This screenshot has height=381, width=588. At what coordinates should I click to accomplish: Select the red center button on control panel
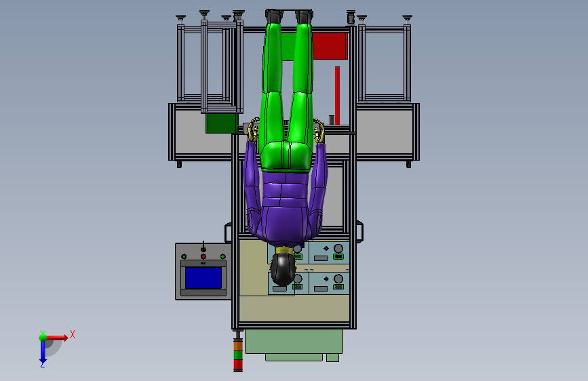[203, 256]
